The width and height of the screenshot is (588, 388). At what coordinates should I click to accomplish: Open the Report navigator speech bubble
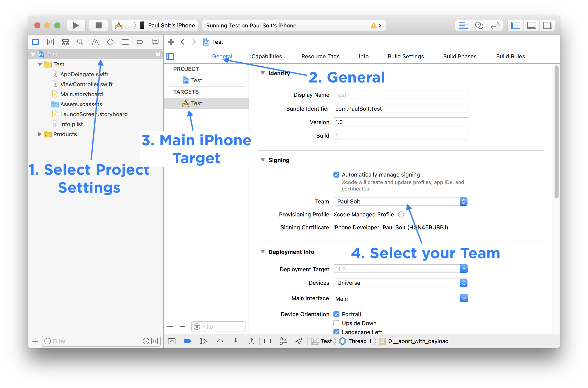pyautogui.click(x=155, y=42)
